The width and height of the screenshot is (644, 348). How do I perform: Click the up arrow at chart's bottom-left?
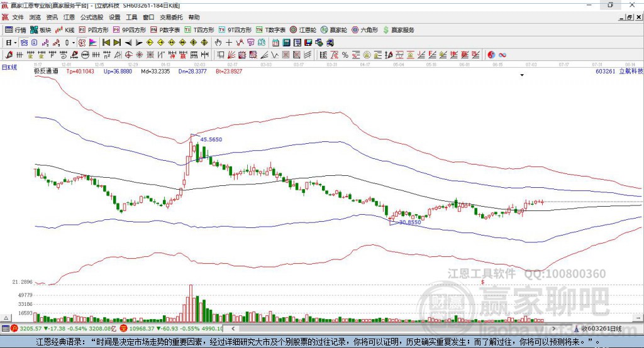click(x=6, y=318)
